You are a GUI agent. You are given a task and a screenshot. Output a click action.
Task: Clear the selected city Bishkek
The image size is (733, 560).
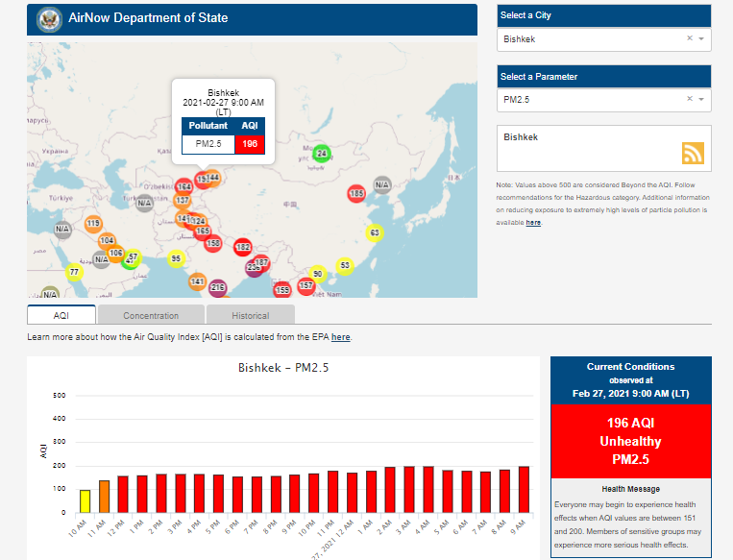[689, 39]
